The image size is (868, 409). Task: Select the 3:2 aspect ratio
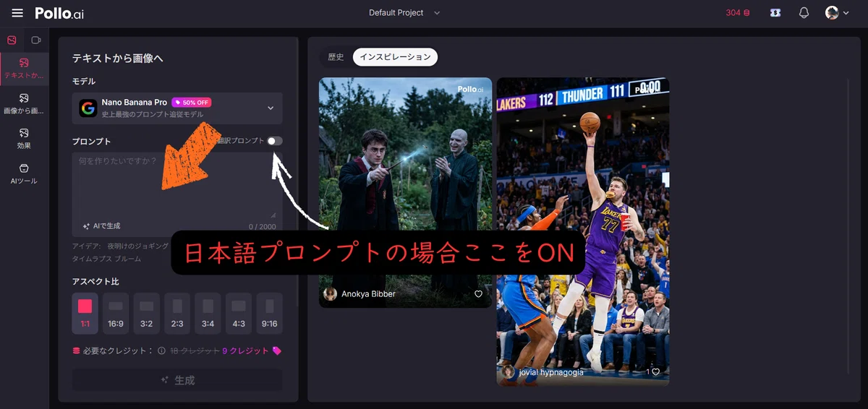pyautogui.click(x=146, y=313)
